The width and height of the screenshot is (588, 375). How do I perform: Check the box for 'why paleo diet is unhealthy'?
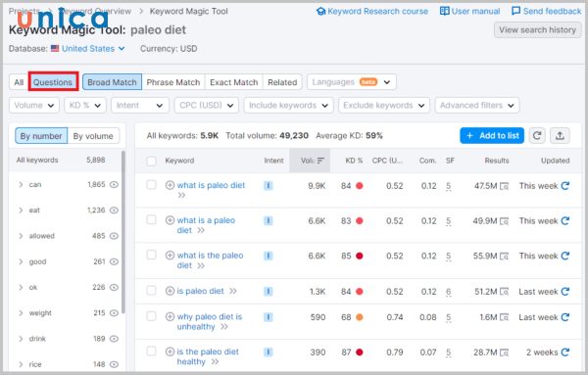tap(151, 316)
